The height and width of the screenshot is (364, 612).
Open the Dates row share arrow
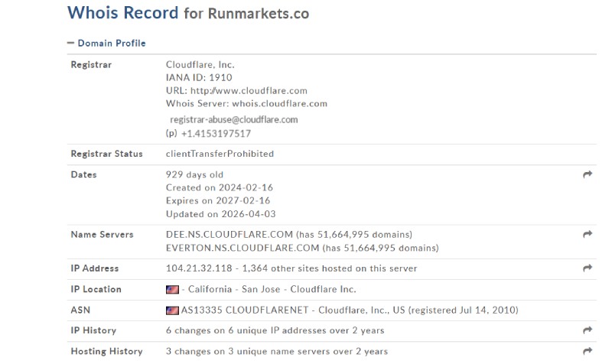588,174
